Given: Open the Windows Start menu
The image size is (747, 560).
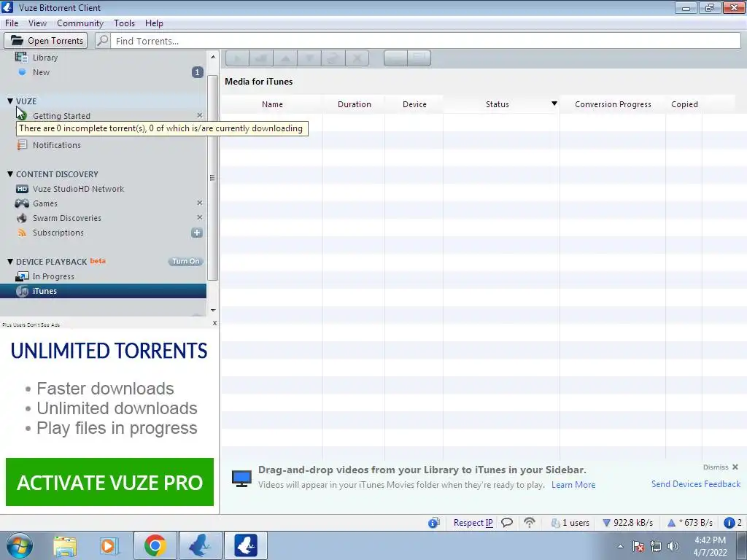Looking at the screenshot, I should click(19, 545).
